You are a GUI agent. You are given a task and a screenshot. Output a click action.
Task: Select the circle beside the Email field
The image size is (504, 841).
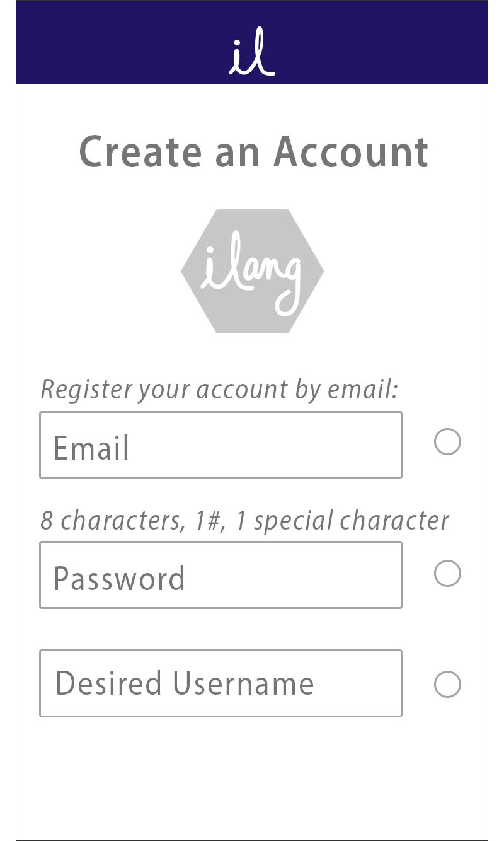[x=447, y=442]
